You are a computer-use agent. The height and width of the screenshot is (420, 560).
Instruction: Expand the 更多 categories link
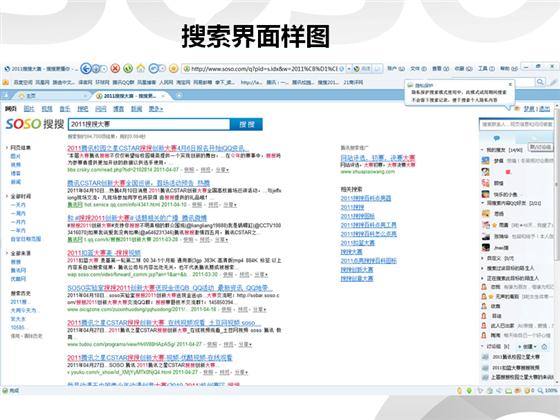[156, 109]
